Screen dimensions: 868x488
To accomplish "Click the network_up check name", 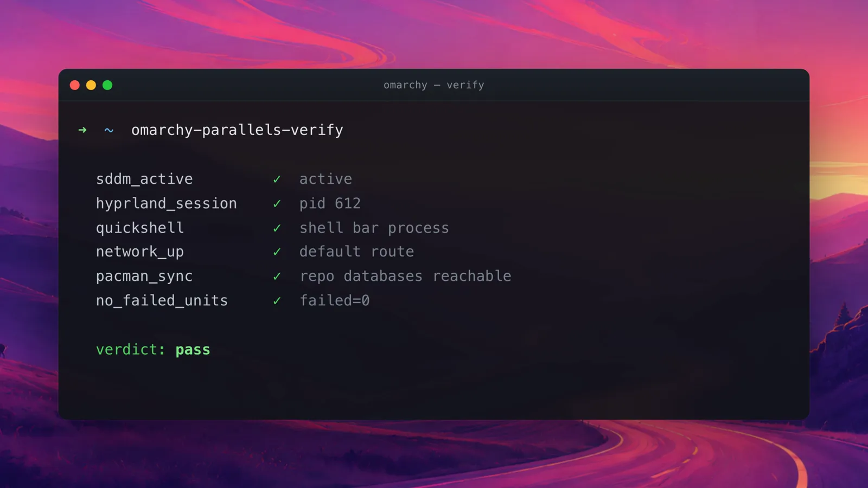I will pyautogui.click(x=140, y=252).
